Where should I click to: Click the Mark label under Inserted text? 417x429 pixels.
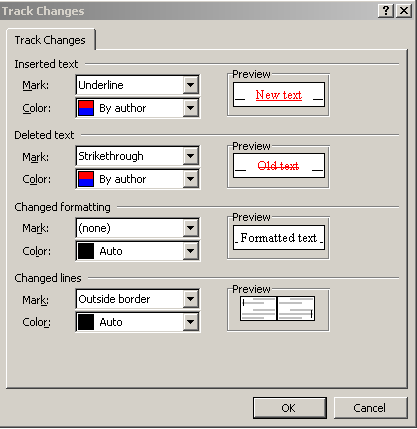[x=36, y=85]
